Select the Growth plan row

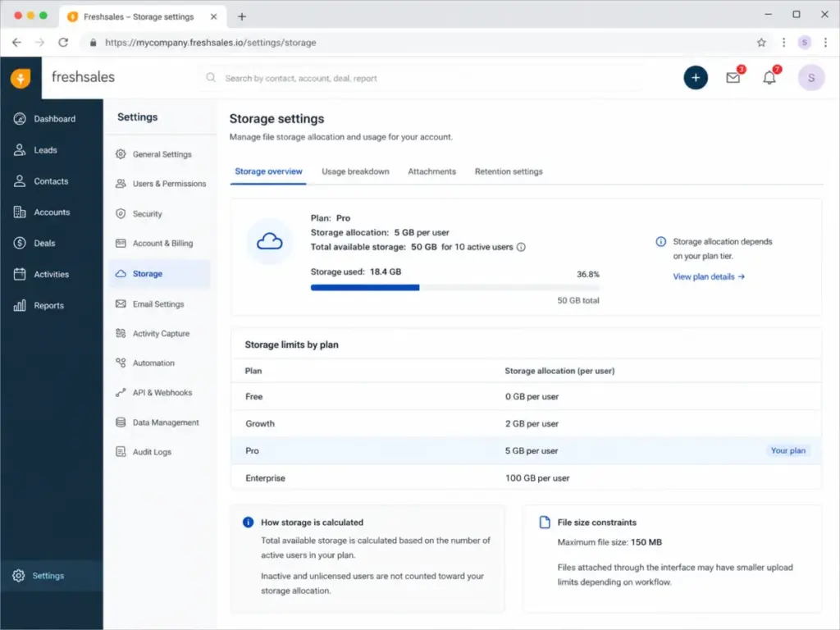pyautogui.click(x=526, y=423)
